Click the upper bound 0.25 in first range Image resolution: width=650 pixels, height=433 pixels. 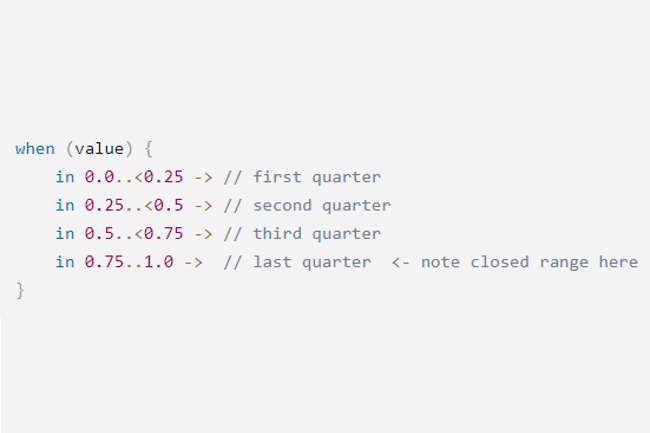coord(164,177)
